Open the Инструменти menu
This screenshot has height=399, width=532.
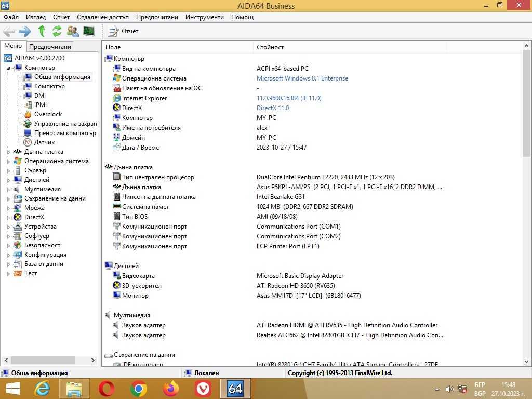click(205, 17)
